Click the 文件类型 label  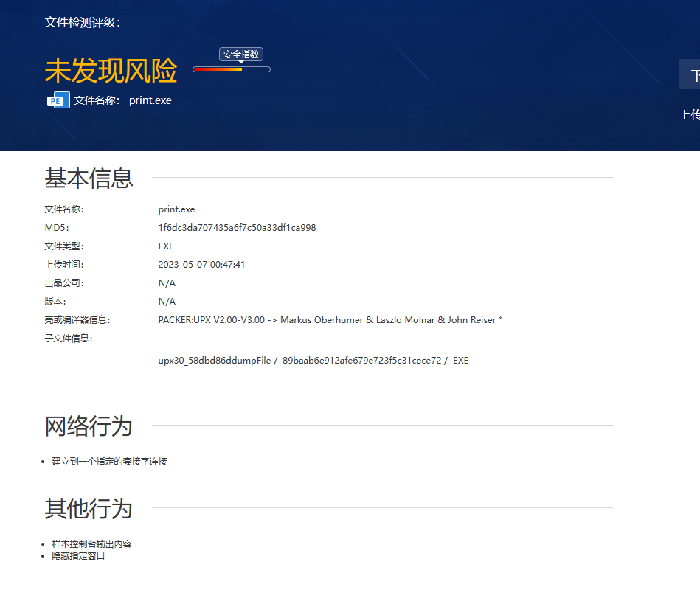coord(64,246)
